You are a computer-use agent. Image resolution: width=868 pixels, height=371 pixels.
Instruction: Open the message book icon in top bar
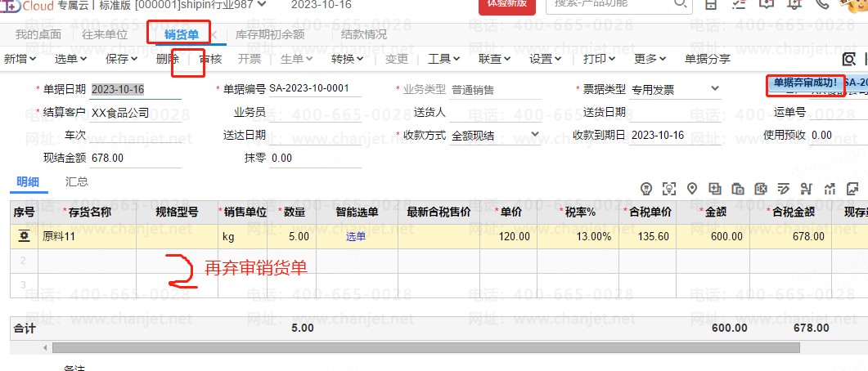(x=767, y=4)
